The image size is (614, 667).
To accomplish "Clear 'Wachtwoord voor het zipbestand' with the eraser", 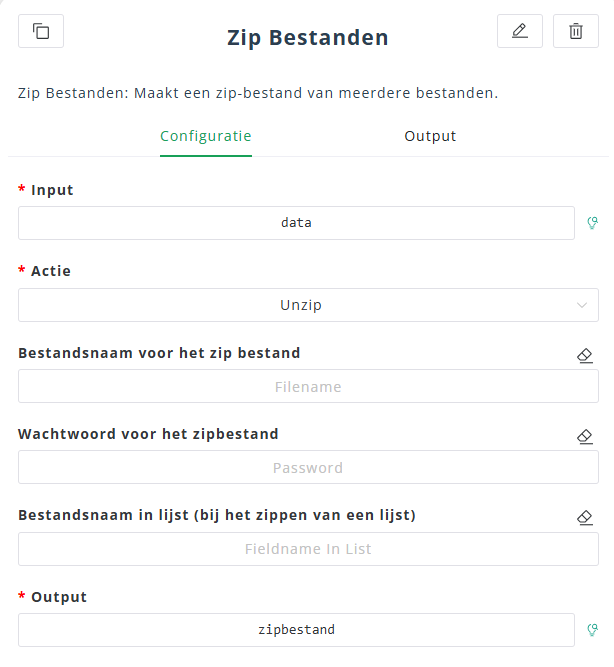I will [x=586, y=436].
